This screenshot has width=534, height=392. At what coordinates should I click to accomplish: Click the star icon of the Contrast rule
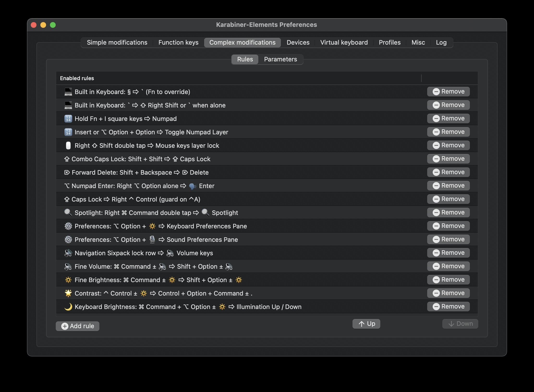(68, 293)
